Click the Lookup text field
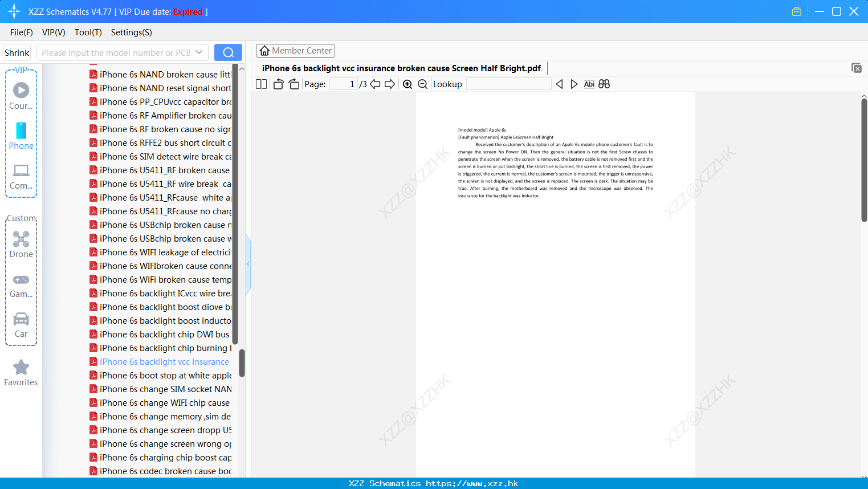 [x=508, y=84]
